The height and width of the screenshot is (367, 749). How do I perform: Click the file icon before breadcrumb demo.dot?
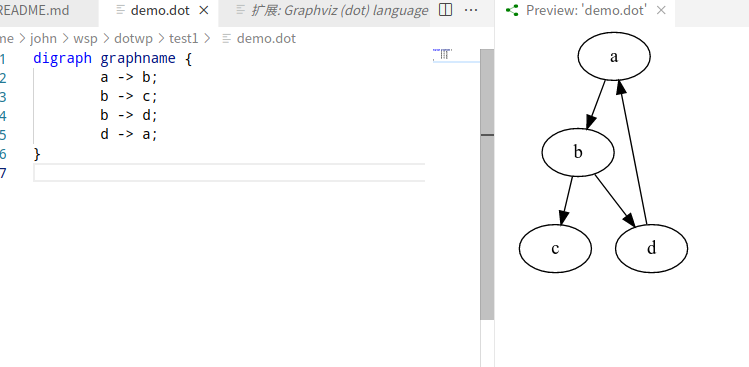pyautogui.click(x=227, y=39)
